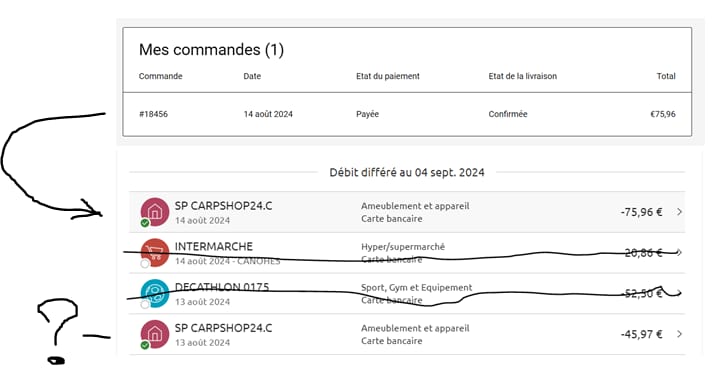Click the Payée payment status

(368, 114)
